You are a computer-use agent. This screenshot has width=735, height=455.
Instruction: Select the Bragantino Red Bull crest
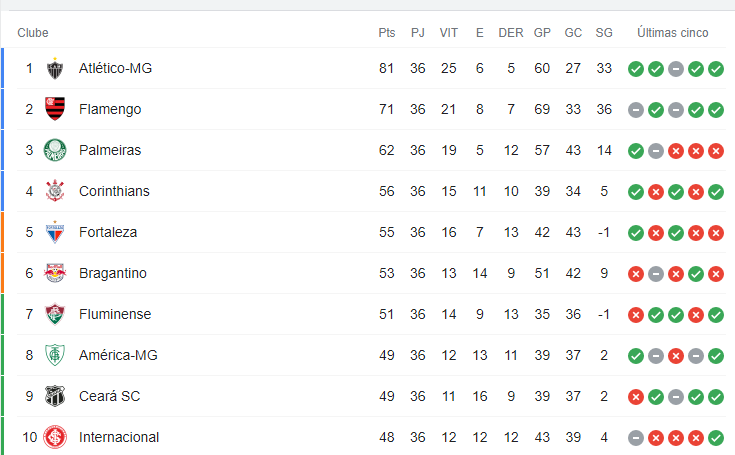click(55, 273)
